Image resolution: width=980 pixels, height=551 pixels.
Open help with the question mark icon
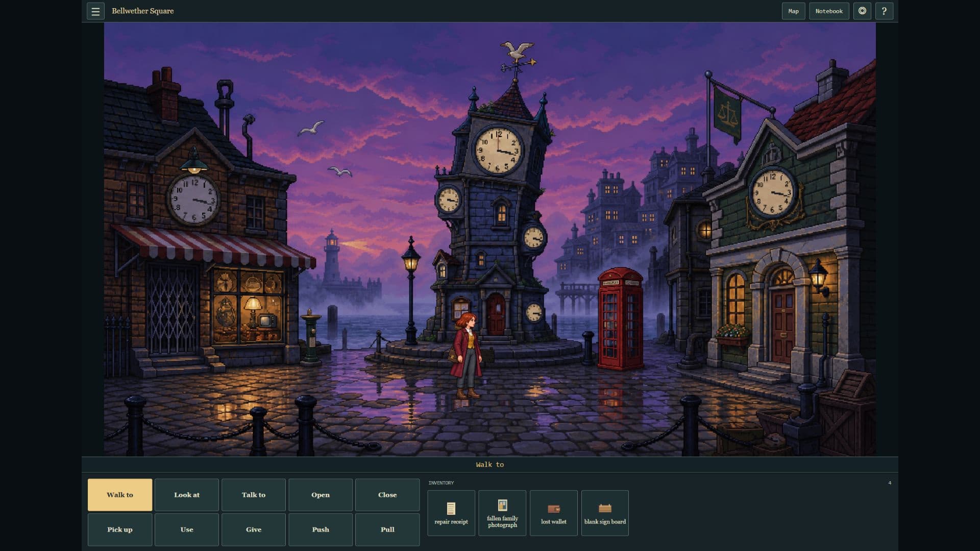click(884, 11)
